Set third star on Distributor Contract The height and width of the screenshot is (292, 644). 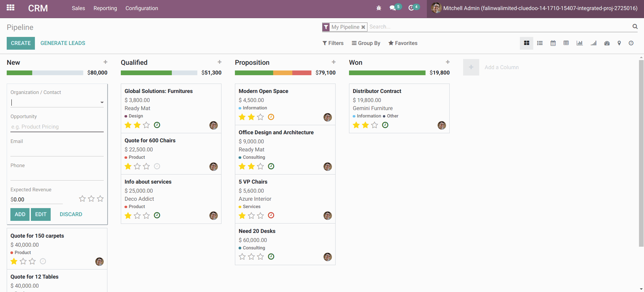(x=375, y=125)
